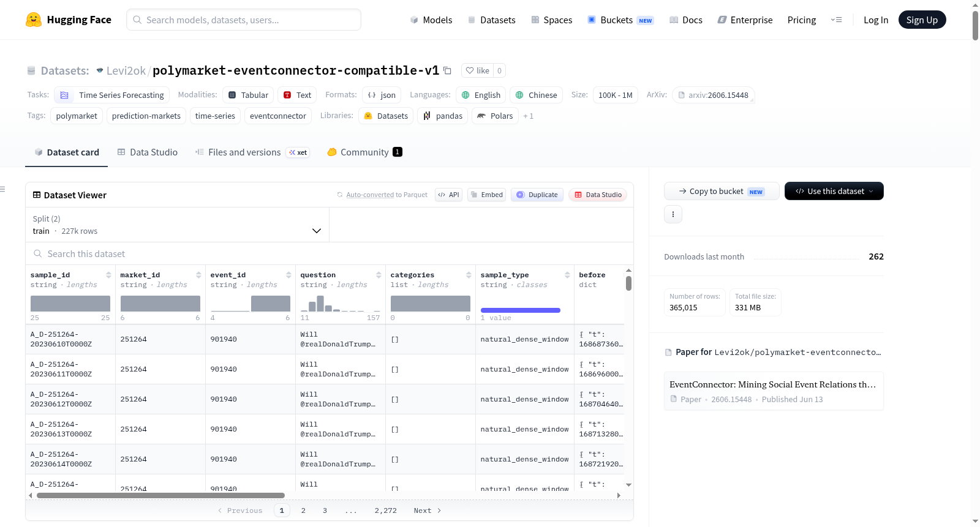The image size is (980, 527).
Task: Open Enterprise in the top navigation
Action: pos(745,20)
